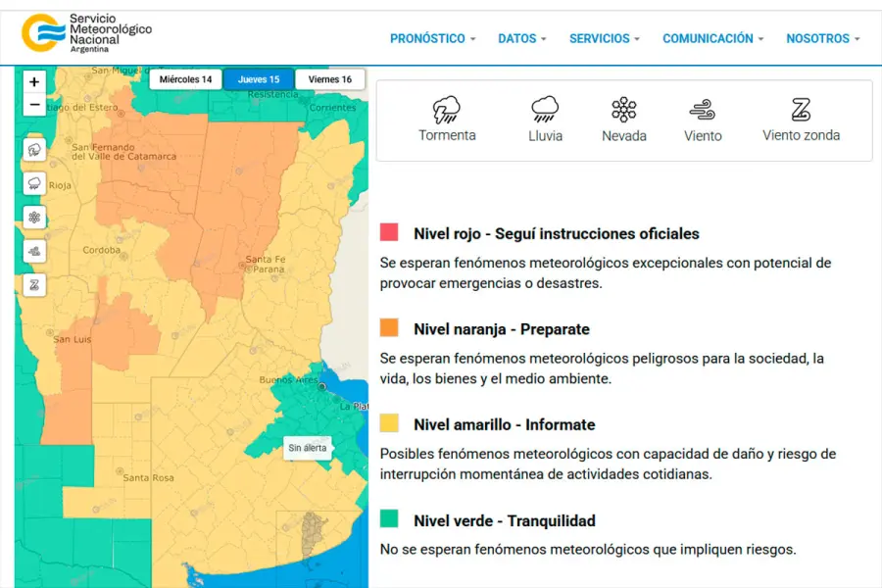Expand the PRONÓSTICO dropdown menu
This screenshot has width=882, height=588.
coord(432,39)
